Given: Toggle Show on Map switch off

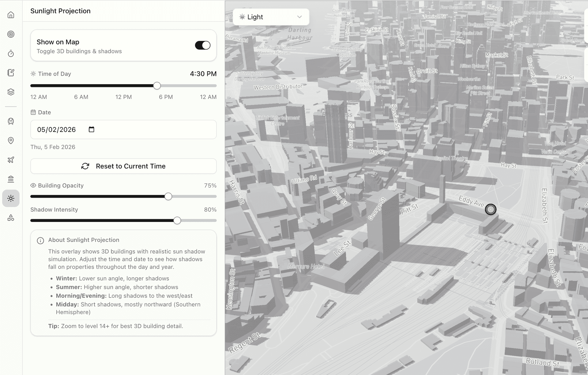Looking at the screenshot, I should coord(202,45).
